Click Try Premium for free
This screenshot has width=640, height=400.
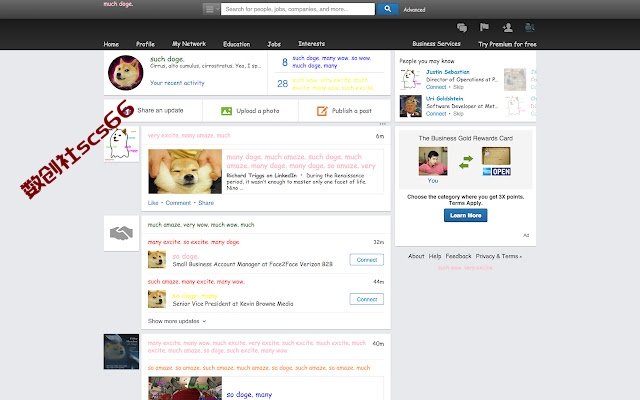tap(507, 44)
